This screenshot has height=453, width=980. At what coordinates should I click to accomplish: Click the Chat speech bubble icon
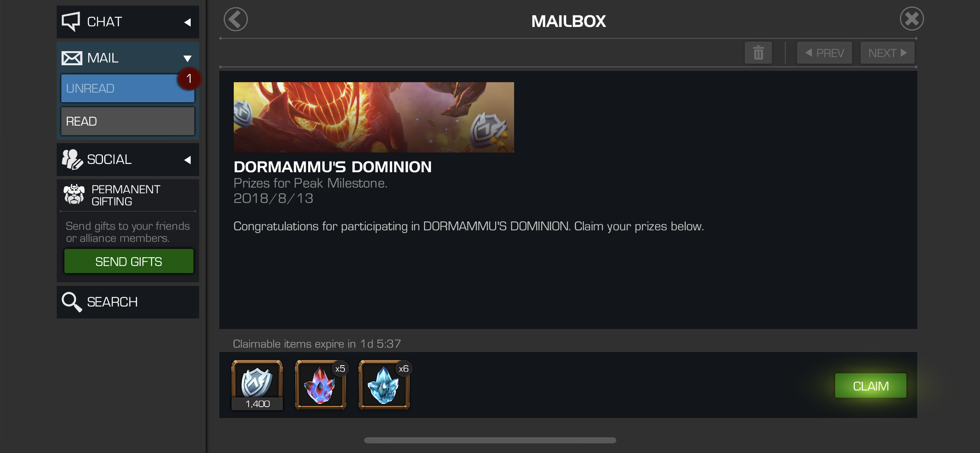[71, 21]
